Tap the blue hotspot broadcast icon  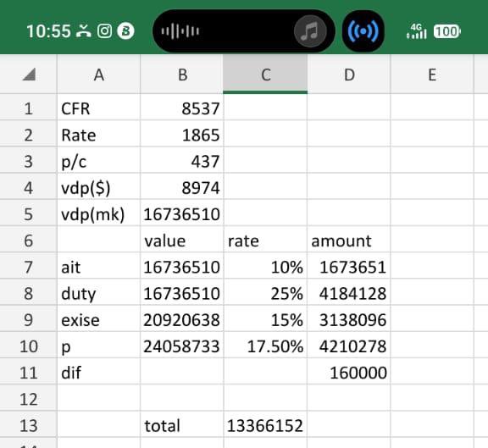click(363, 31)
